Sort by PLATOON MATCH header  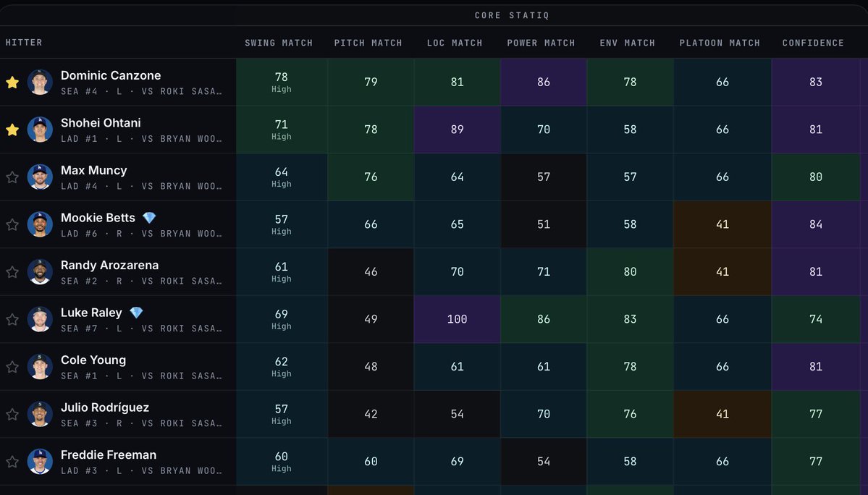tap(720, 43)
